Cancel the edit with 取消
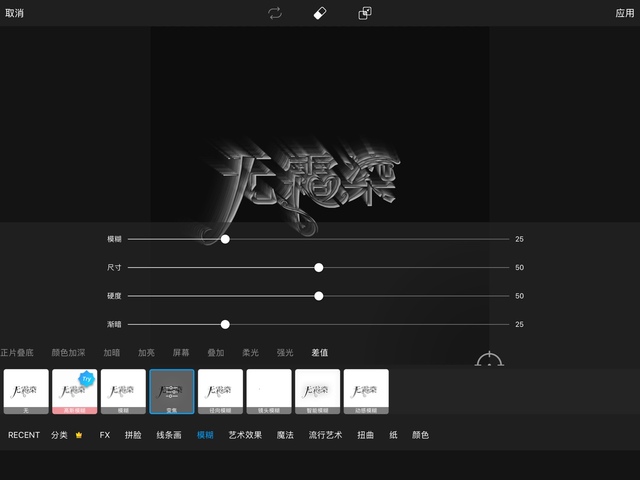Image resolution: width=640 pixels, height=480 pixels. coord(15,13)
